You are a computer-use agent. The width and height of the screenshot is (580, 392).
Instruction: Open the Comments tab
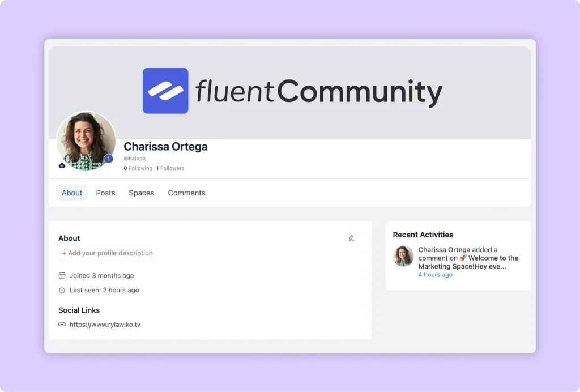click(x=186, y=193)
